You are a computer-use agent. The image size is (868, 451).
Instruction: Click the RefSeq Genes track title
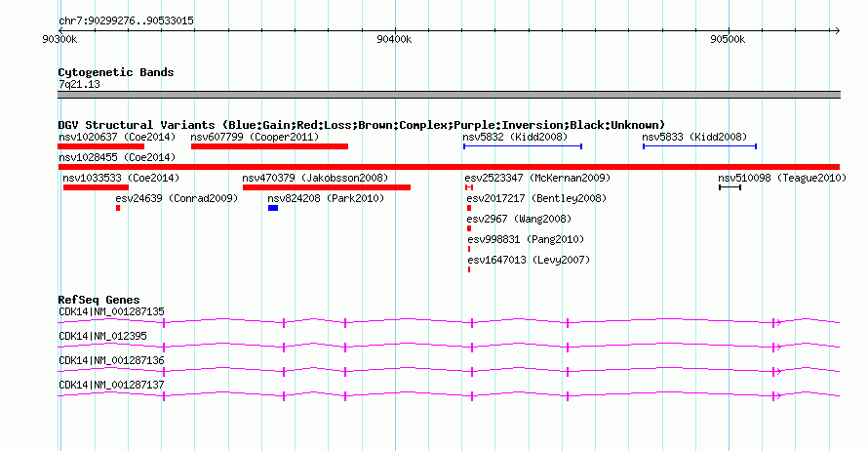pyautogui.click(x=99, y=300)
